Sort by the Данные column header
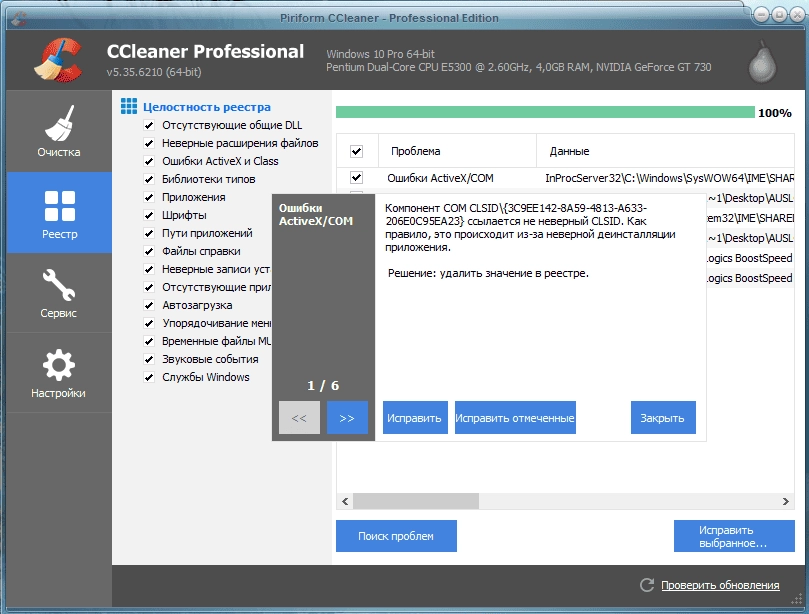The image size is (809, 614). click(666, 151)
